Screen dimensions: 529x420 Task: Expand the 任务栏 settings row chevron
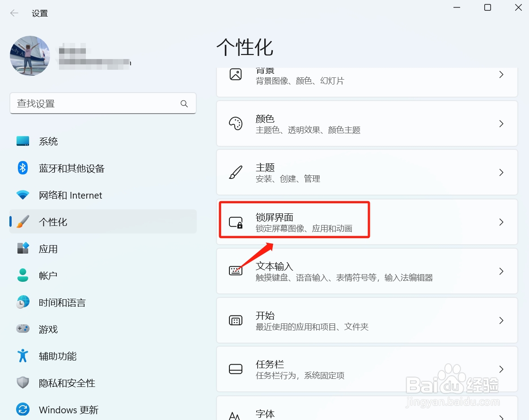(x=501, y=369)
